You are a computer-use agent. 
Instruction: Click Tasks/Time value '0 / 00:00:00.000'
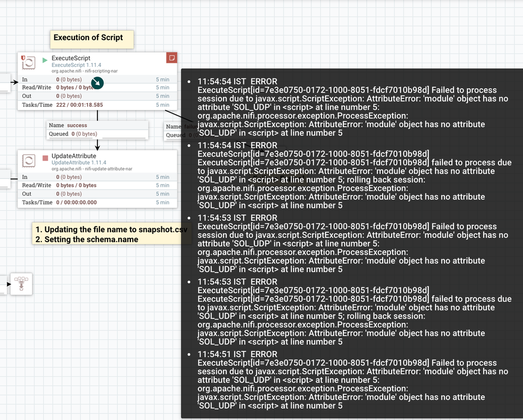tap(76, 202)
